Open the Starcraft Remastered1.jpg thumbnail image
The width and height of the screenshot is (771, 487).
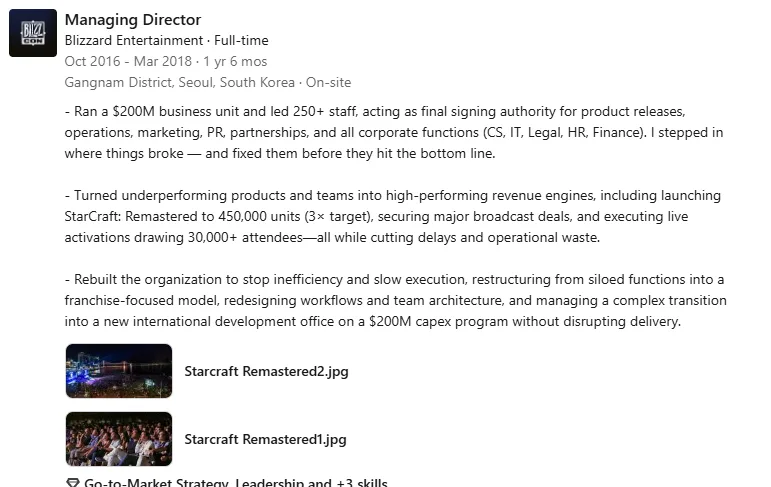click(118, 439)
